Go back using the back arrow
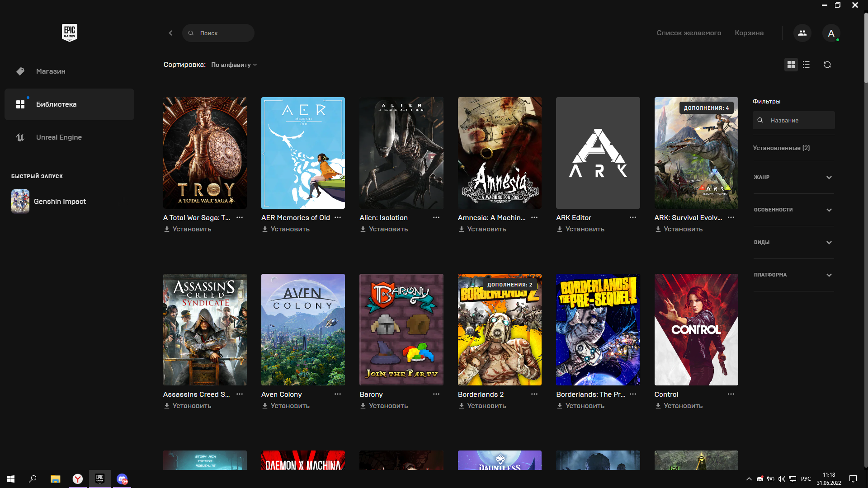This screenshot has height=488, width=868. 170,33
